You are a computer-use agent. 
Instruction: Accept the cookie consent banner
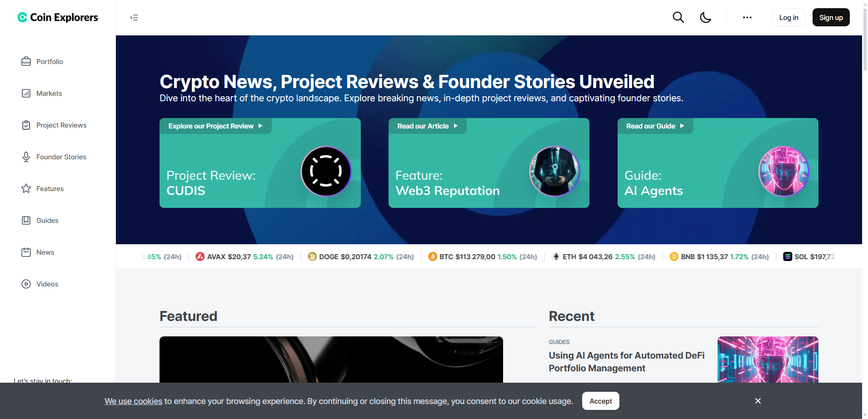[600, 401]
